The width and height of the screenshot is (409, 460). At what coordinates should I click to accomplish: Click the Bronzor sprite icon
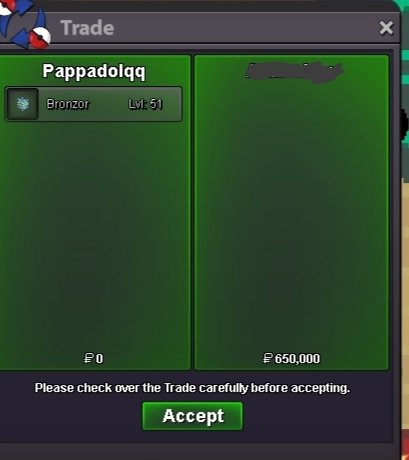coord(22,104)
